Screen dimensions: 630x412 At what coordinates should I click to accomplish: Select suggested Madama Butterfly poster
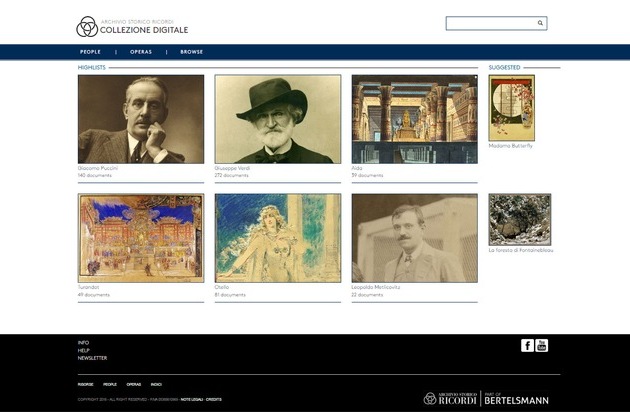click(511, 108)
